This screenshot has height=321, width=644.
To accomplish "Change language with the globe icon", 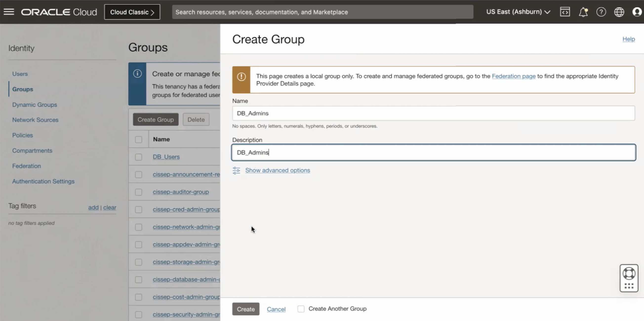I will click(x=619, y=12).
